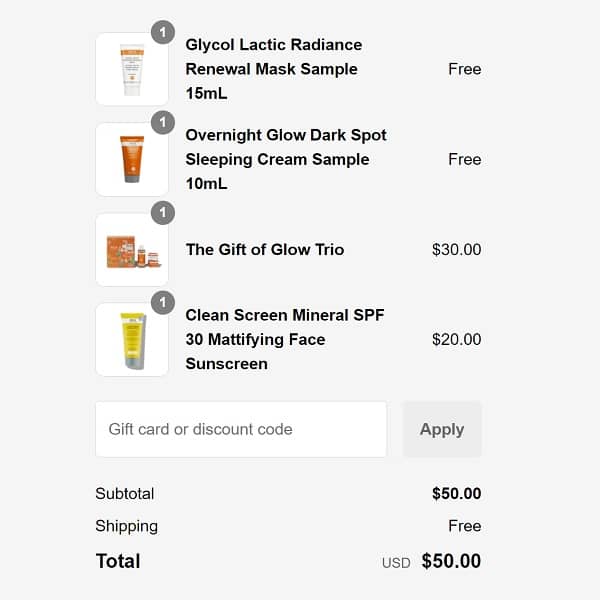Viewport: 600px width, 600px height.
Task: Click quantity badge on Gift of Glow Trio
Action: coord(163,212)
